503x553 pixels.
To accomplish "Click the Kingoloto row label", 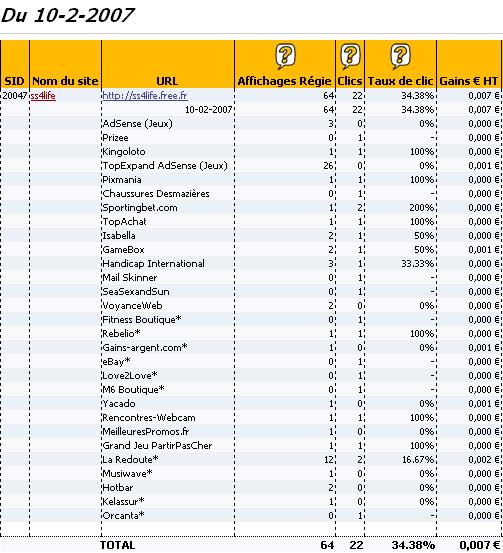I will 124,152.
